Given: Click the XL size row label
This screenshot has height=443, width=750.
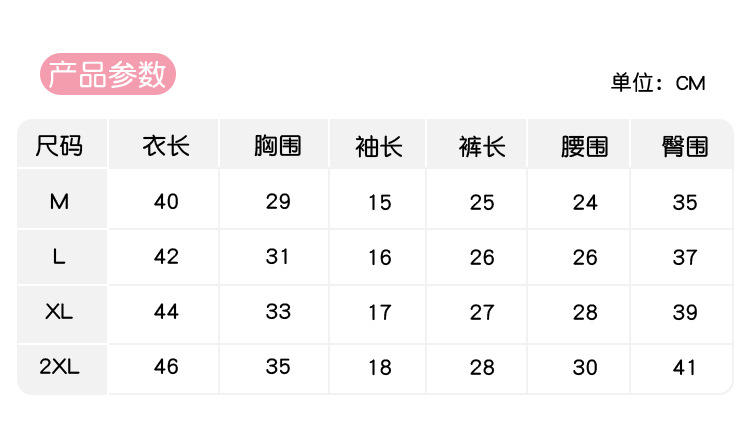Looking at the screenshot, I should pos(59,312).
